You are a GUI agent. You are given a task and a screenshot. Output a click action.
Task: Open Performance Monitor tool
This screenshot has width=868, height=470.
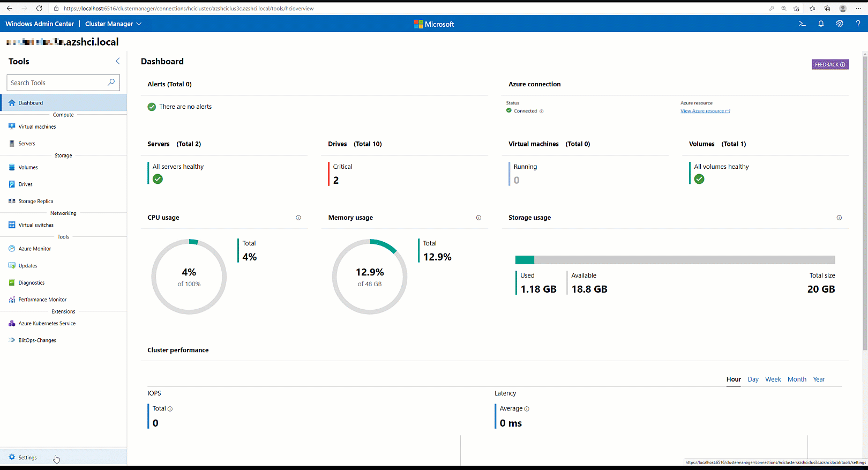(x=42, y=300)
